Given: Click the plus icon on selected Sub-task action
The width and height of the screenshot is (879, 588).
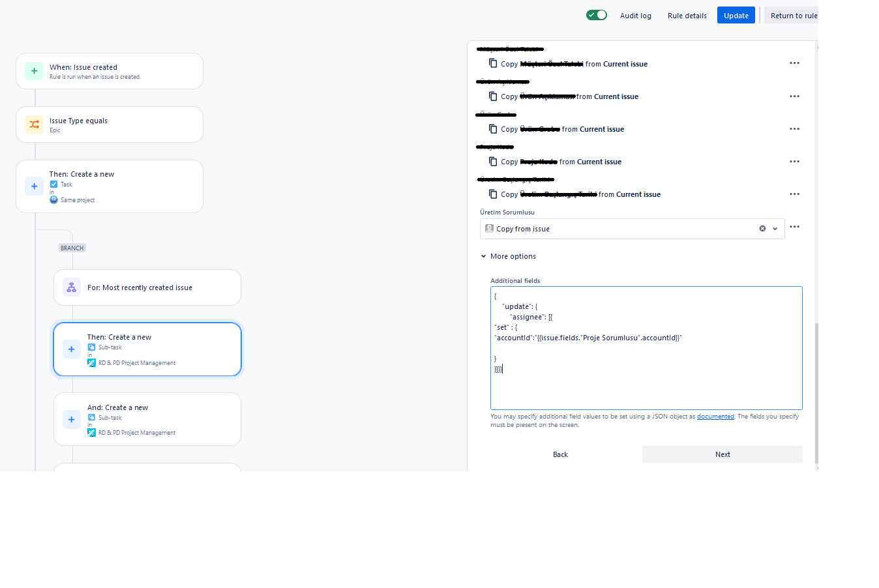Looking at the screenshot, I should [x=72, y=349].
